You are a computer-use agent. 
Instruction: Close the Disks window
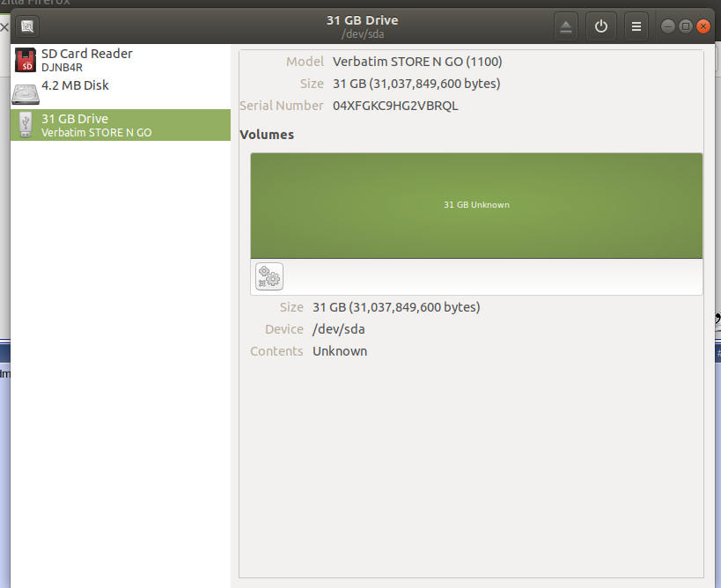coord(703,26)
